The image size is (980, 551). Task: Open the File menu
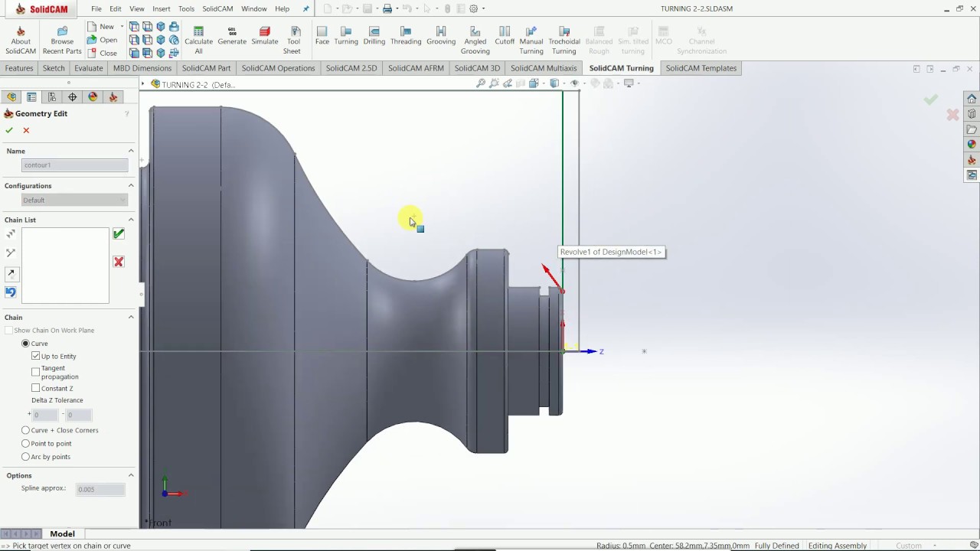point(96,8)
